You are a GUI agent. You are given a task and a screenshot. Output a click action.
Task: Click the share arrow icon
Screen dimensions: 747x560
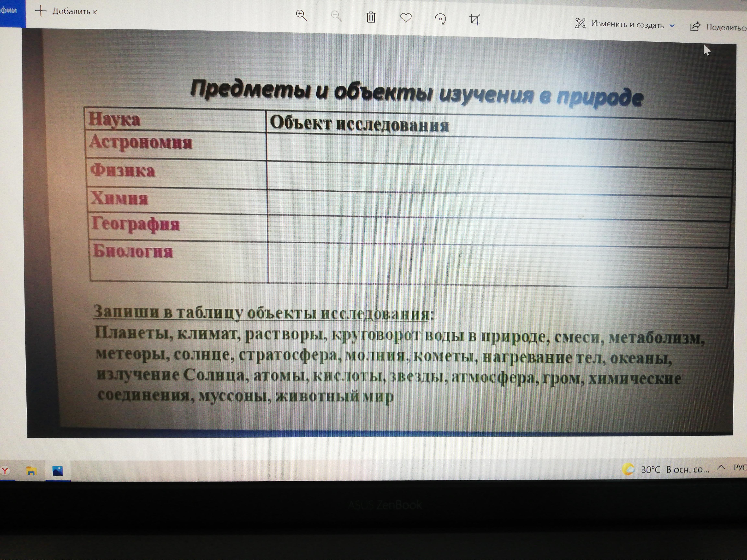(x=695, y=26)
